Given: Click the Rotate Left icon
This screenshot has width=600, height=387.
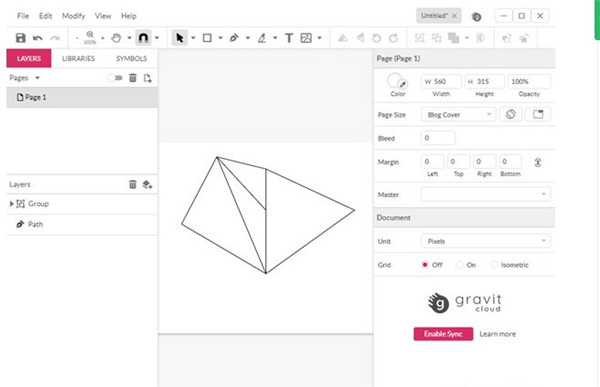Looking at the screenshot, I should pyautogui.click(x=377, y=38).
